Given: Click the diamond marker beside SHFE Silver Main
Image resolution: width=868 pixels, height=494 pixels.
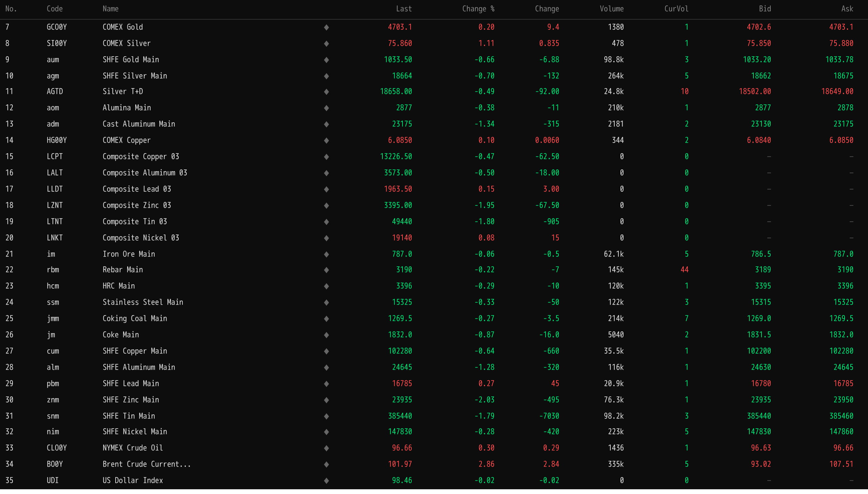Looking at the screenshot, I should click(x=326, y=76).
